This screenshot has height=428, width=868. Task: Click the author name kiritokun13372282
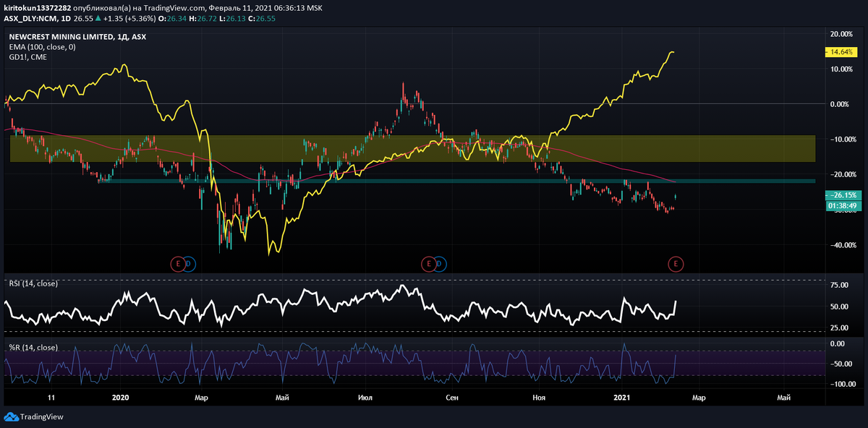[38, 7]
